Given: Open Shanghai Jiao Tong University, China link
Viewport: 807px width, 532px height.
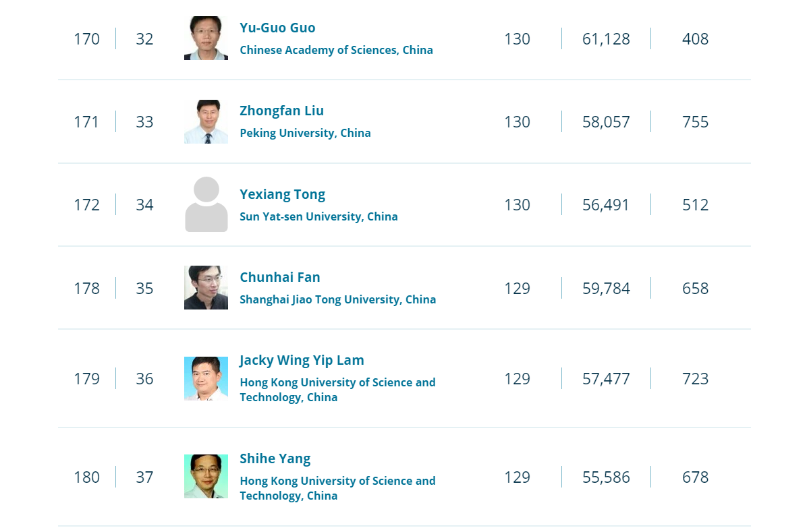Looking at the screenshot, I should pyautogui.click(x=337, y=299).
